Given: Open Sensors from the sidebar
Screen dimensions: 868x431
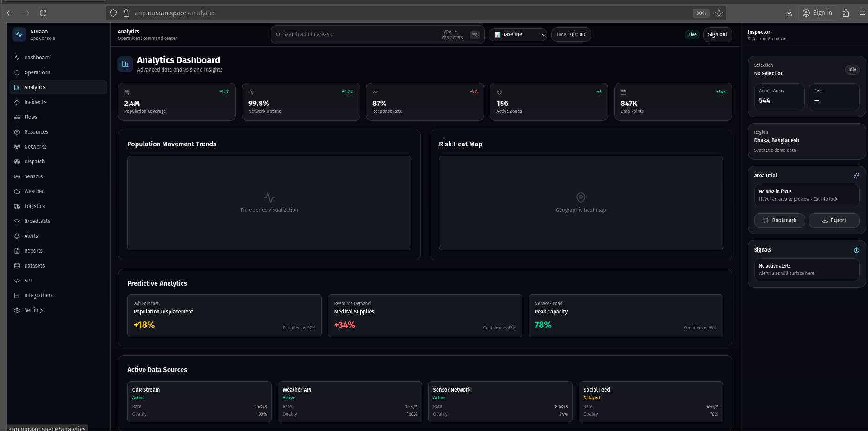Looking at the screenshot, I should (33, 176).
